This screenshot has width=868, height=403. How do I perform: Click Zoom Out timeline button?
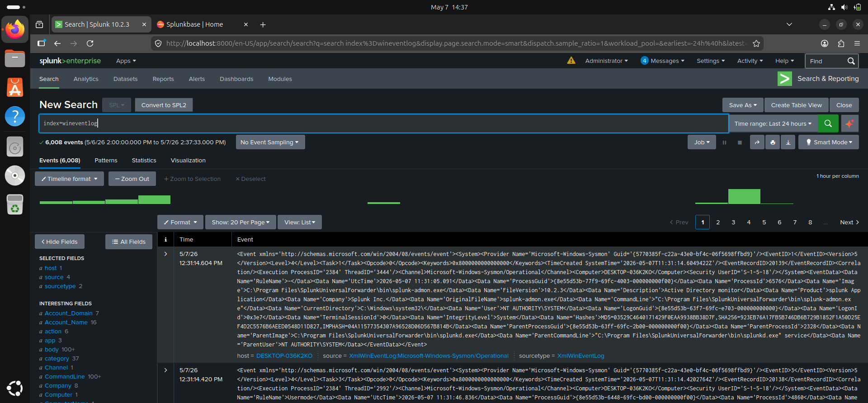pyautogui.click(x=132, y=179)
